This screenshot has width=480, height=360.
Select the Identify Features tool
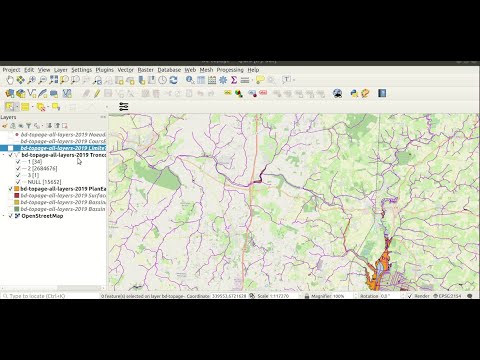(190, 80)
